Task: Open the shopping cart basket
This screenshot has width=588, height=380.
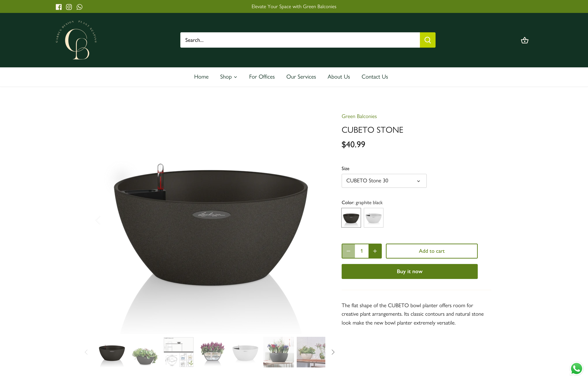Action: point(524,40)
